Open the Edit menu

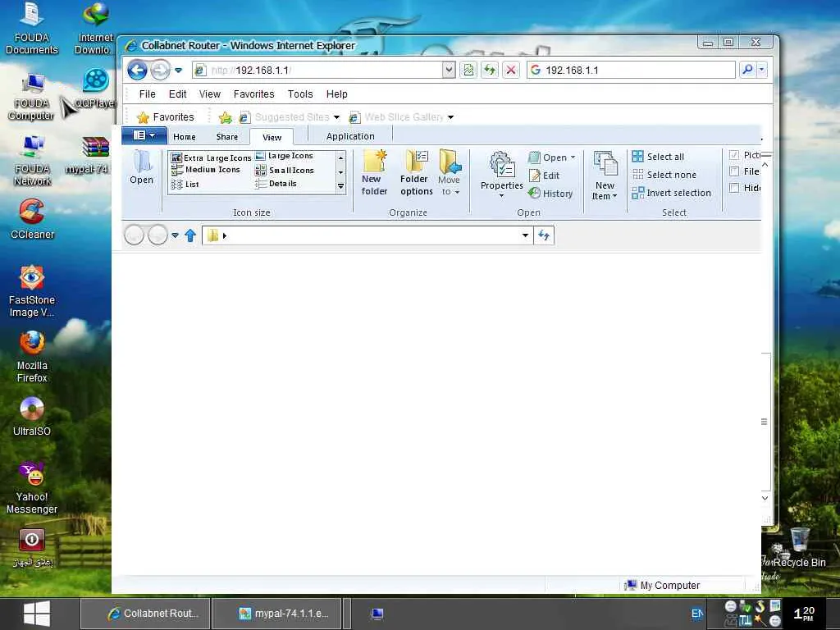point(178,94)
